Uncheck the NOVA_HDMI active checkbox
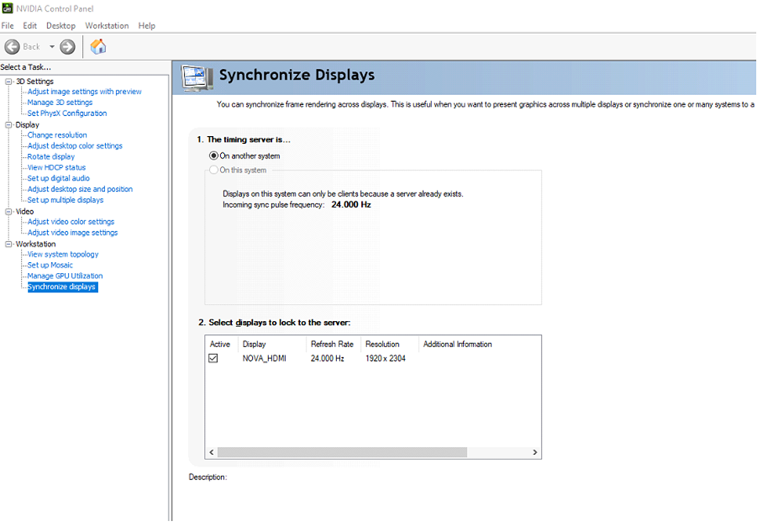The width and height of the screenshot is (773, 532). tap(213, 358)
